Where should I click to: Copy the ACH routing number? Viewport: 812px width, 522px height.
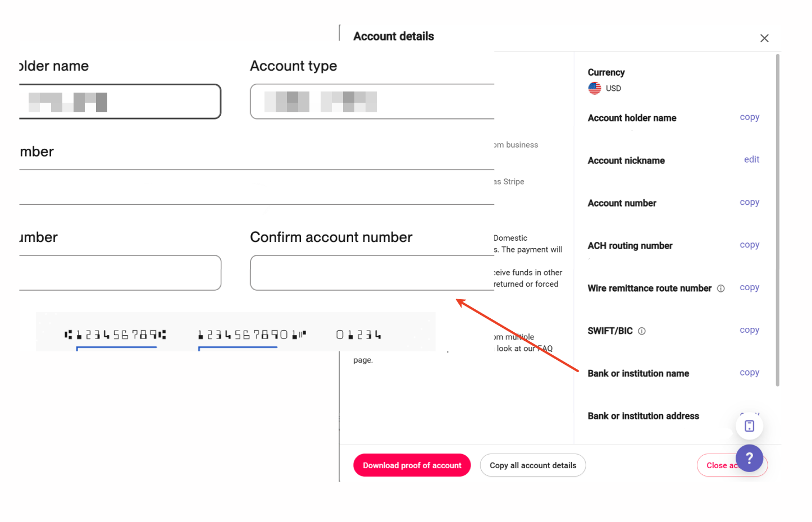pyautogui.click(x=749, y=245)
